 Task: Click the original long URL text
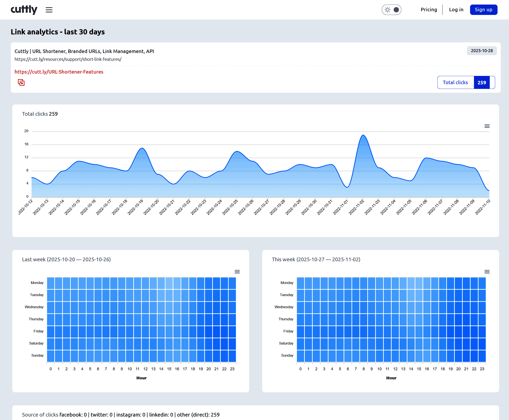click(68, 59)
